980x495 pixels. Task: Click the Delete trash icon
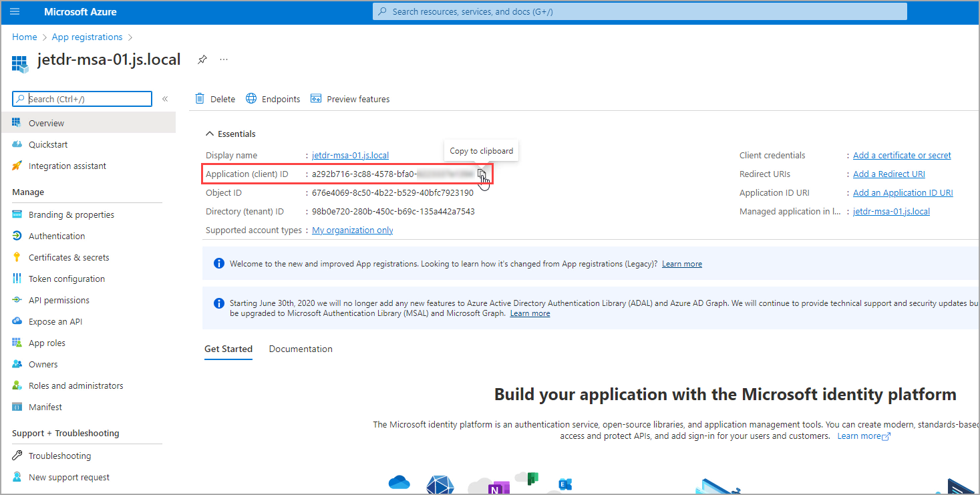(200, 99)
